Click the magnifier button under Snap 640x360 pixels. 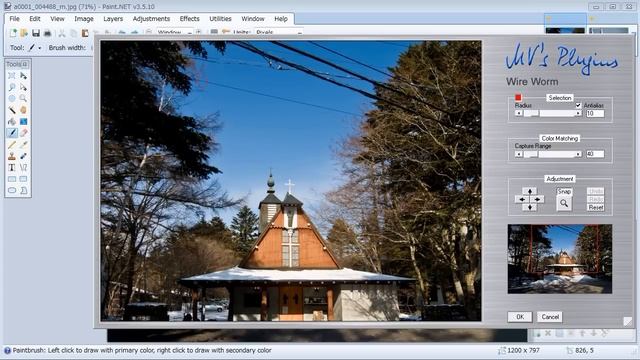(564, 203)
